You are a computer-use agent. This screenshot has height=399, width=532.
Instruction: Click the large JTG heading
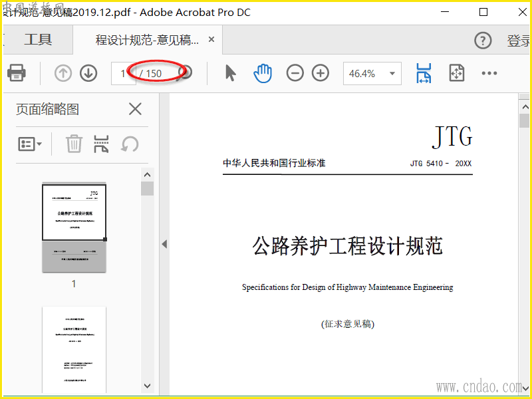click(x=452, y=137)
